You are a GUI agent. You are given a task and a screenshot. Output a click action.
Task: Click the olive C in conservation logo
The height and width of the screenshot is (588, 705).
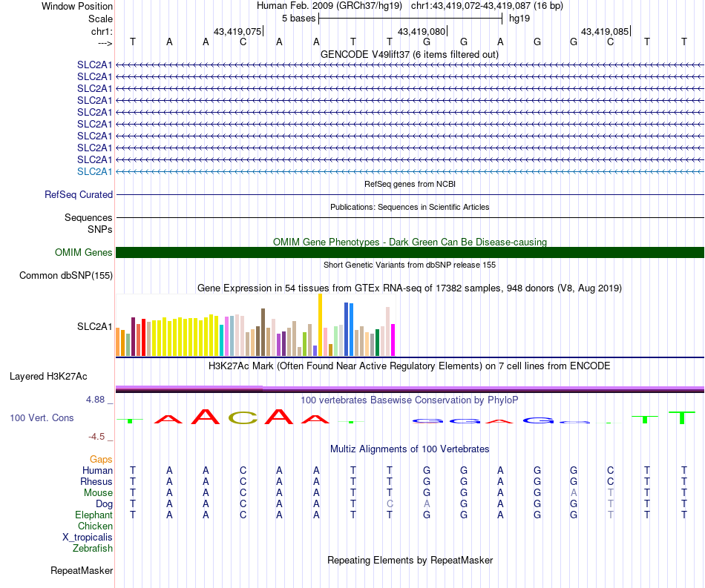[x=243, y=417]
